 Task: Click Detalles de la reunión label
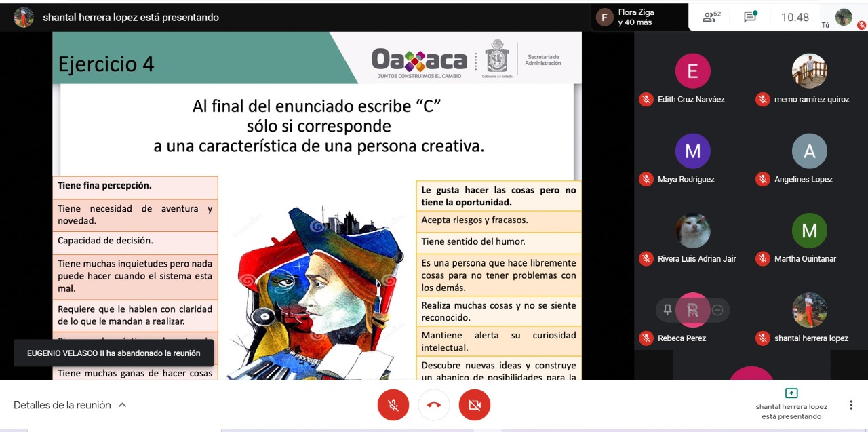(62, 405)
